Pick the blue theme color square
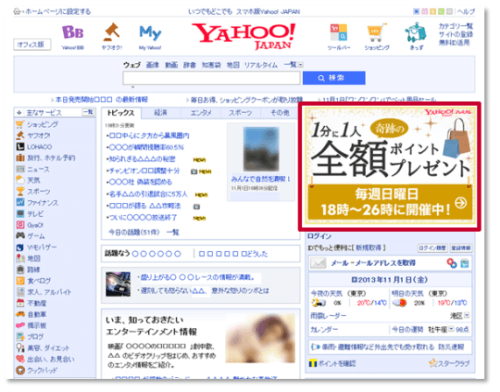 click(416, 12)
